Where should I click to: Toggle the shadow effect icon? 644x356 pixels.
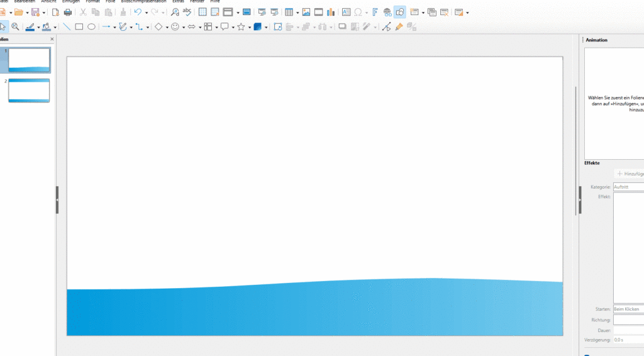point(342,27)
